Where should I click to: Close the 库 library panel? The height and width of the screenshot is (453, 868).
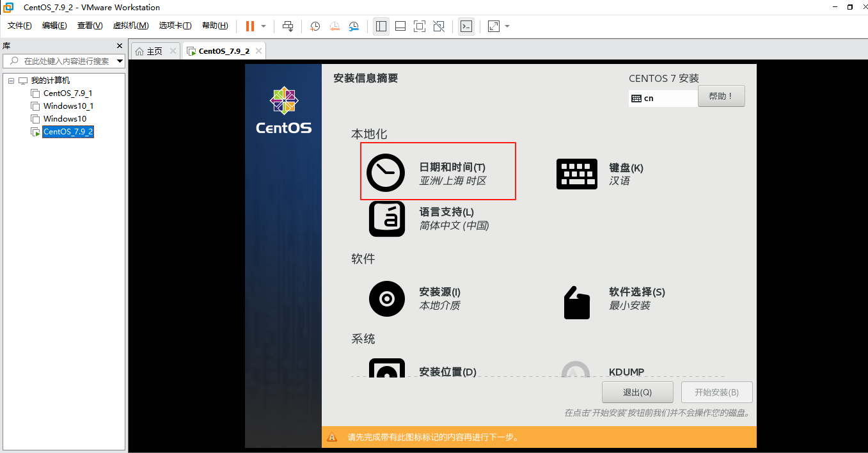coord(119,46)
